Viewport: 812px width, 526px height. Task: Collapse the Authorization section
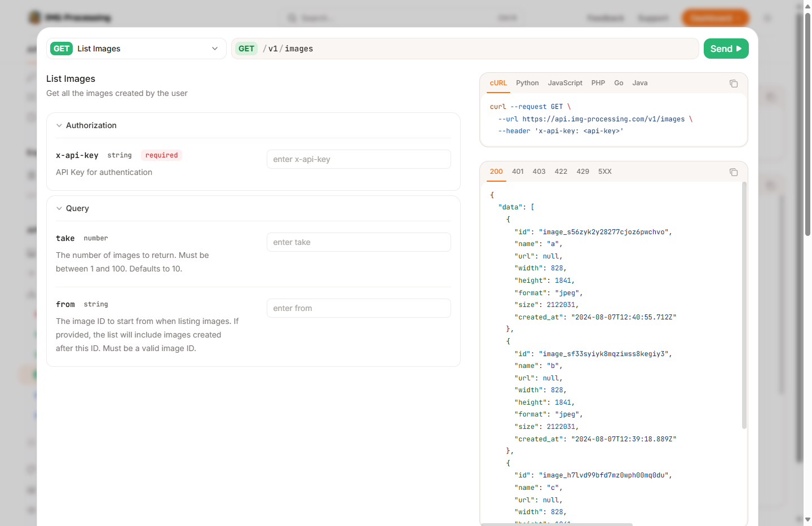click(86, 125)
